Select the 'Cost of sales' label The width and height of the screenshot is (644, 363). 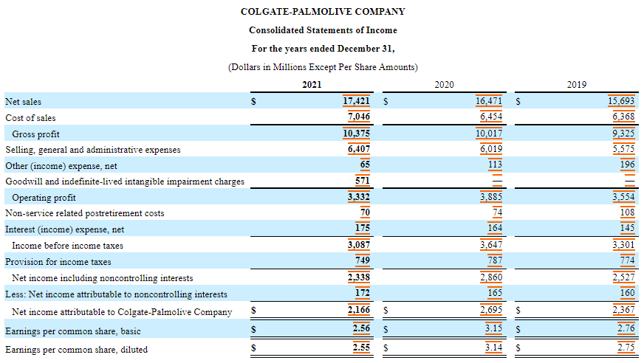coord(30,118)
